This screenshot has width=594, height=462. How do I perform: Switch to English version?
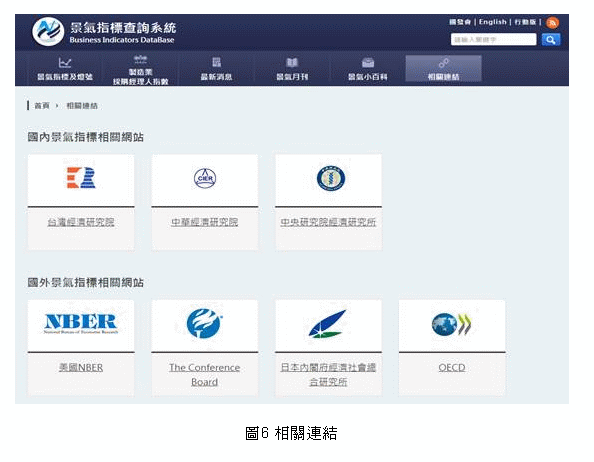492,22
